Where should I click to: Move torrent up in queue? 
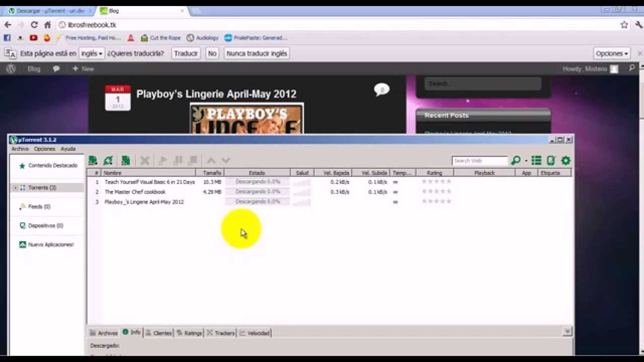(211, 160)
